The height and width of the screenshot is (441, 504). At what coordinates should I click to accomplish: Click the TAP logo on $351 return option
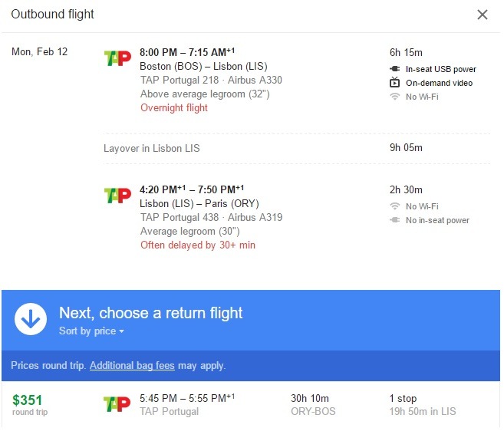[117, 404]
